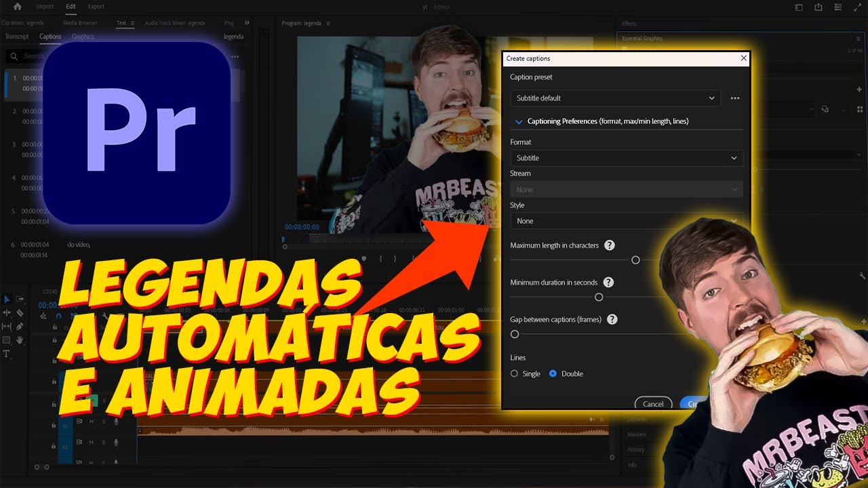Select the Slip tool
Screen dimensions: 868x488
coord(7,326)
